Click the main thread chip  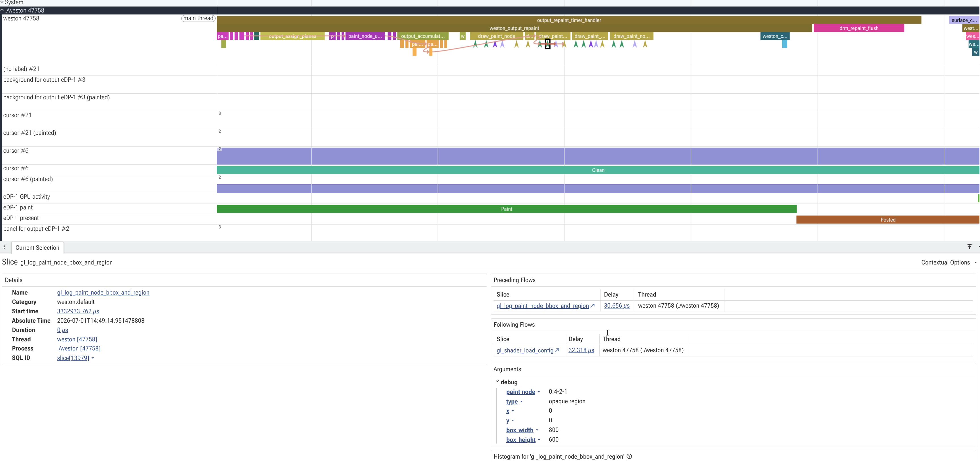pos(198,18)
